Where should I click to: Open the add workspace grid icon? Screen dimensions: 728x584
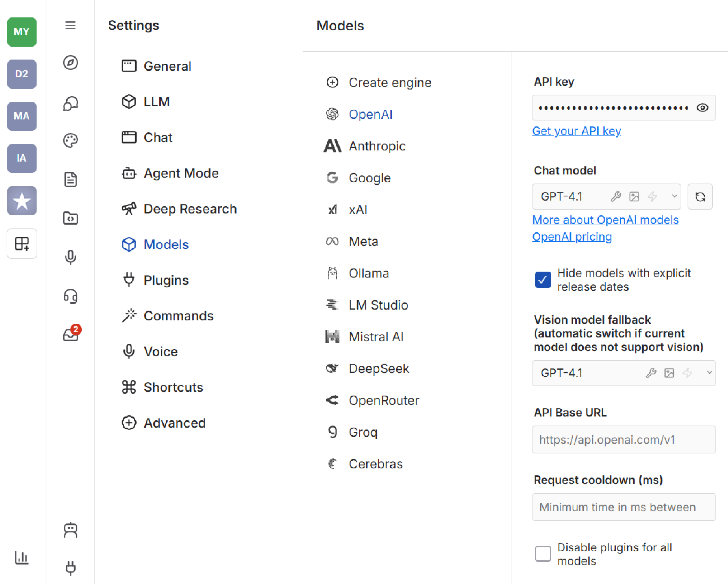tap(22, 244)
